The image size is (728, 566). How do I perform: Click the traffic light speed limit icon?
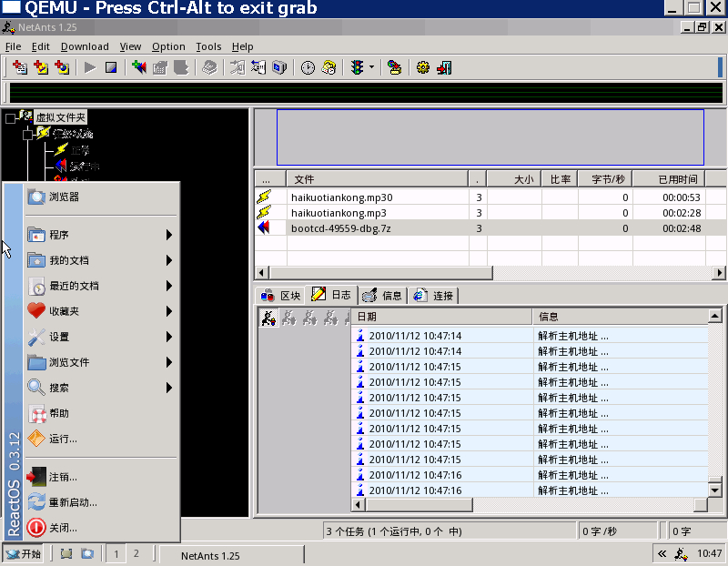[357, 67]
